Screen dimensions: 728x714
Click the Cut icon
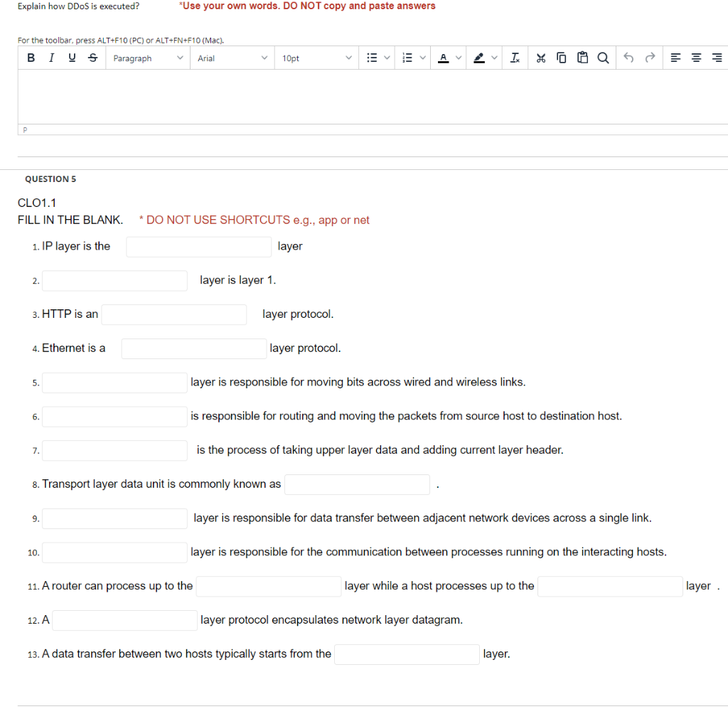click(540, 58)
